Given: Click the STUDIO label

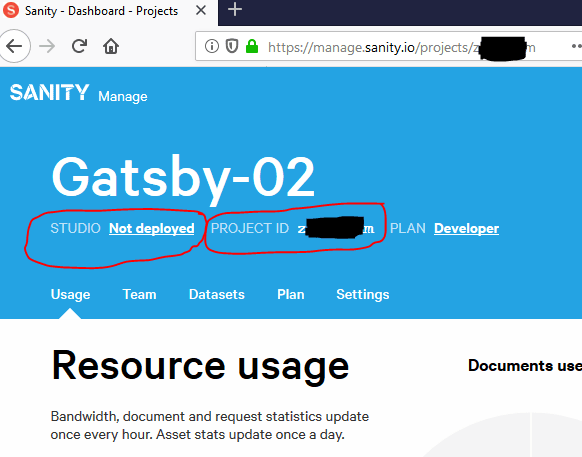Looking at the screenshot, I should point(75,228).
